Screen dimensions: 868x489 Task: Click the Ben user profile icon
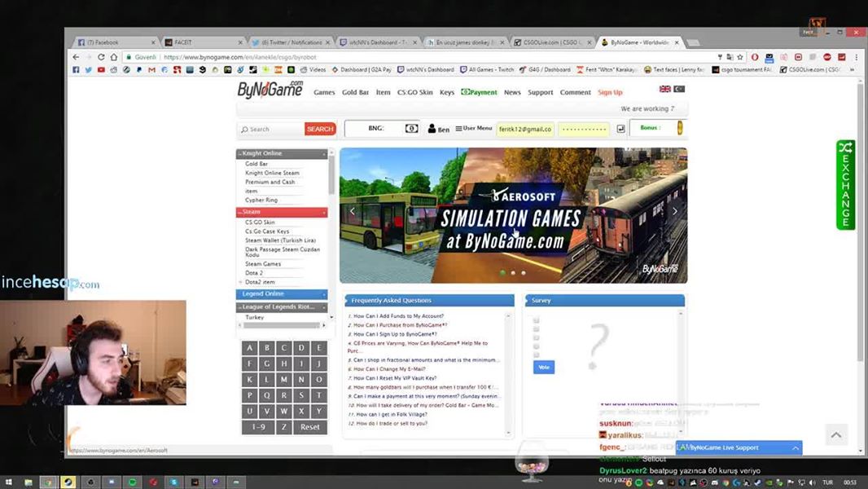432,129
